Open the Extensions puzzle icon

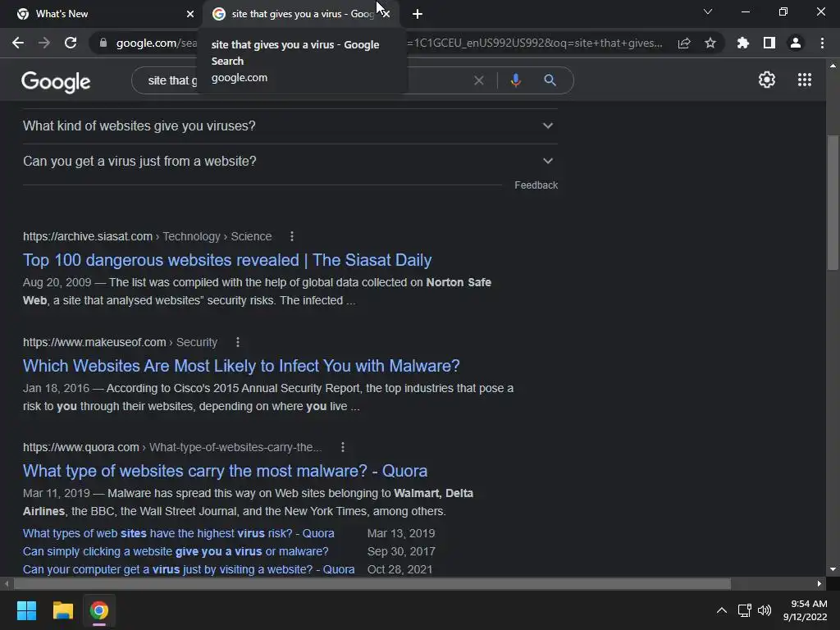tap(743, 43)
